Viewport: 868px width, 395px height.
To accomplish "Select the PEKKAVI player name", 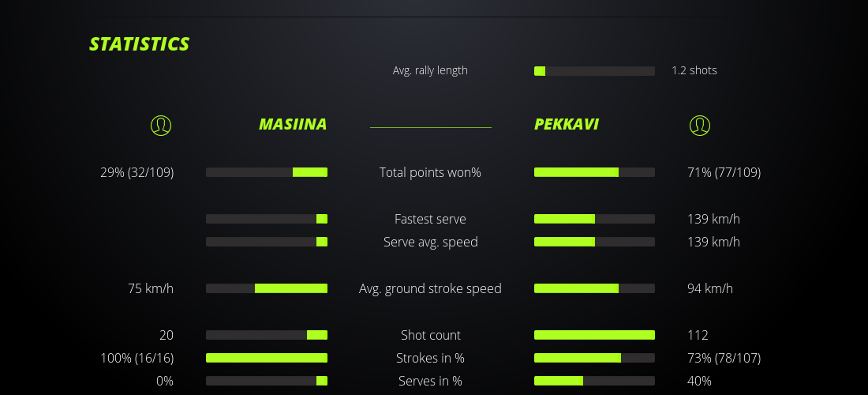I will click(x=566, y=125).
